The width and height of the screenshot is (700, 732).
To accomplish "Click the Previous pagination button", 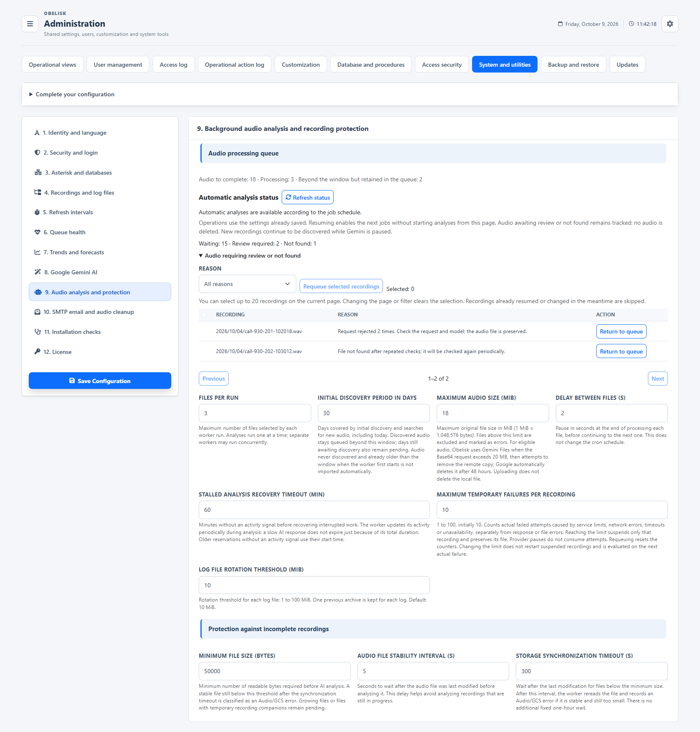I will [214, 379].
